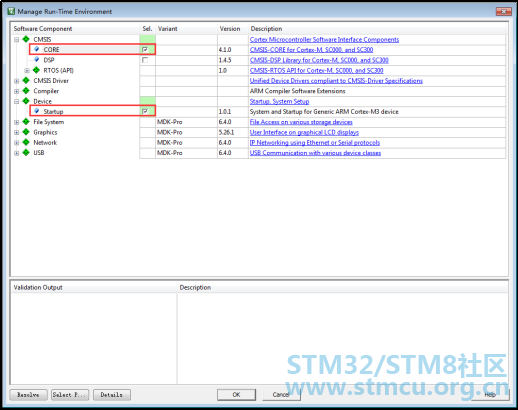518x410 pixels.
Task: Click the Cancel button
Action: tap(281, 395)
